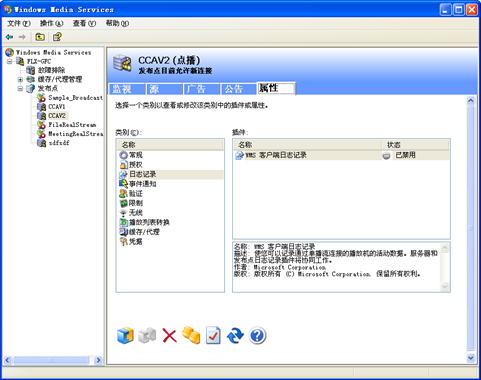Screen dimensions: 481x380
Task: Expand the 缓存/代理管理 tree node
Action: (x=20, y=80)
